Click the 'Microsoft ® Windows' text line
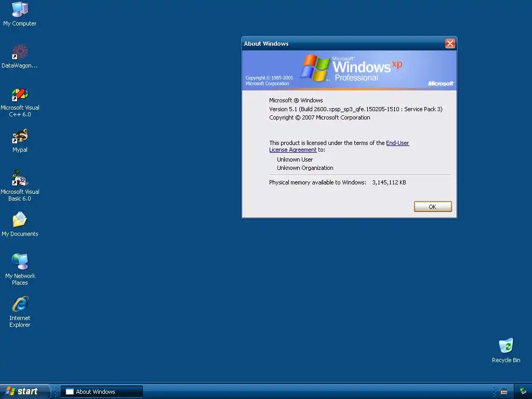The width and height of the screenshot is (532, 399). tap(296, 100)
